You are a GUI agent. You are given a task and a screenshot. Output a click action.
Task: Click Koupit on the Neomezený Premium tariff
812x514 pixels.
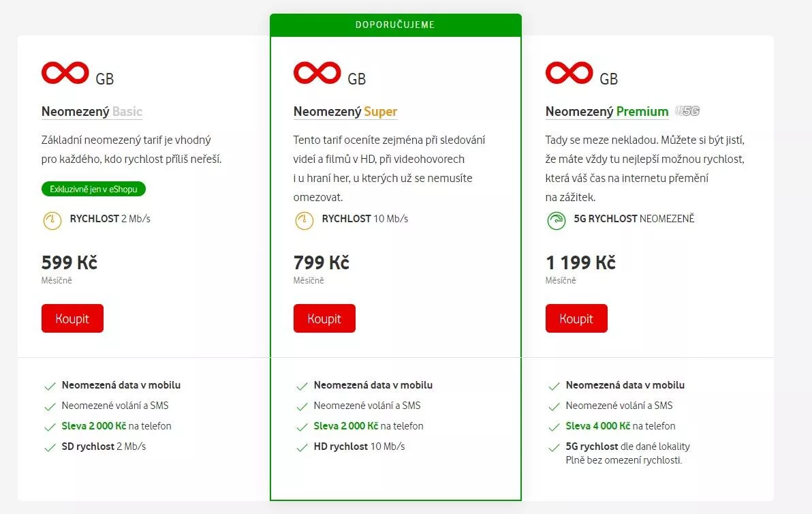pos(576,318)
